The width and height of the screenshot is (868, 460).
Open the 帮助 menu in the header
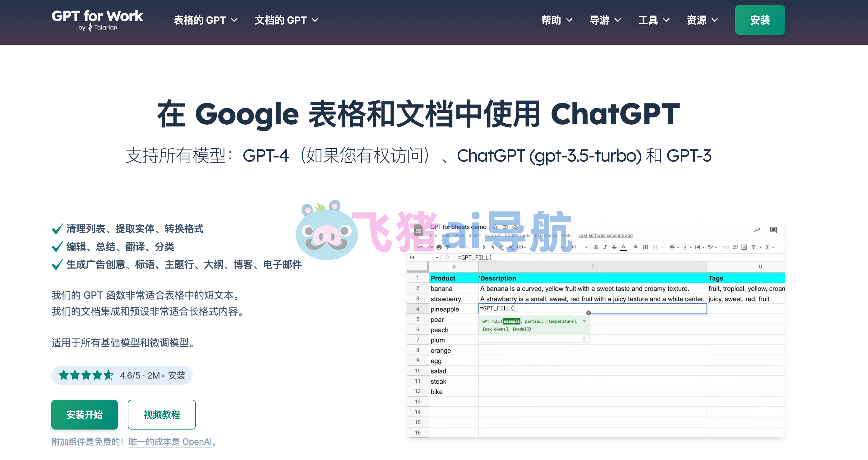pyautogui.click(x=557, y=20)
